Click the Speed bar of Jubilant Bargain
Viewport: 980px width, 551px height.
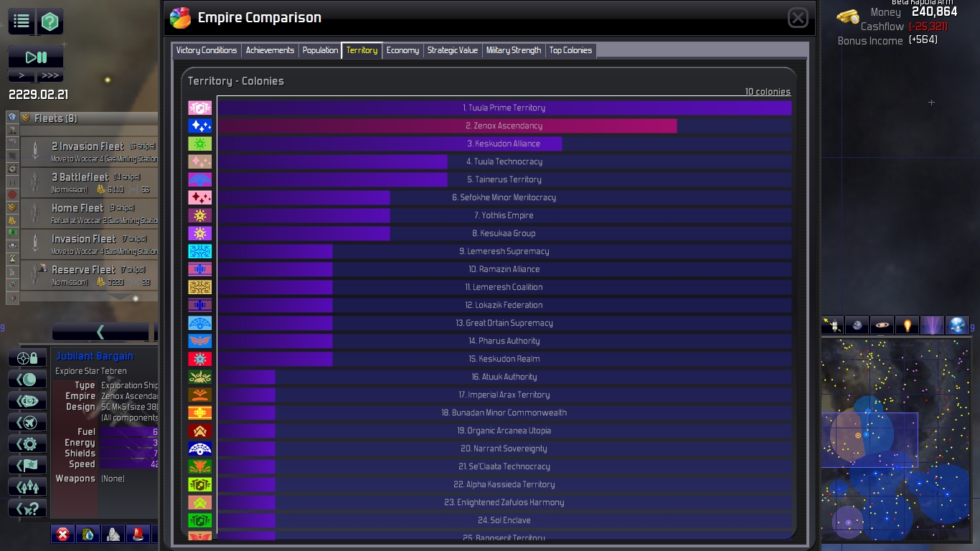[129, 464]
